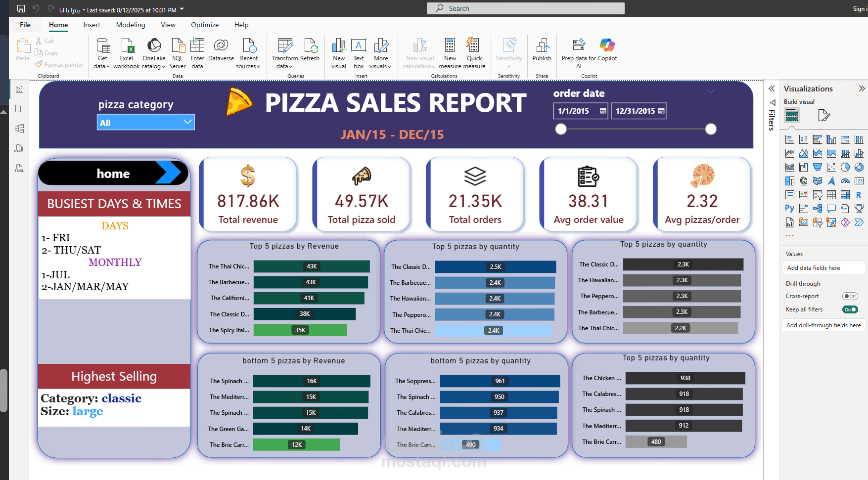Switch to Format visual pane icon
This screenshot has width=868, height=480.
823,116
